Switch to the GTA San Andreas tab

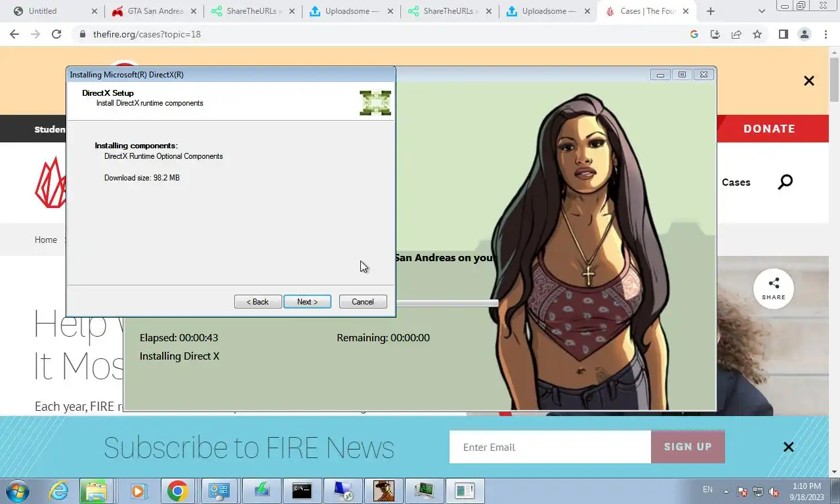pos(155,11)
